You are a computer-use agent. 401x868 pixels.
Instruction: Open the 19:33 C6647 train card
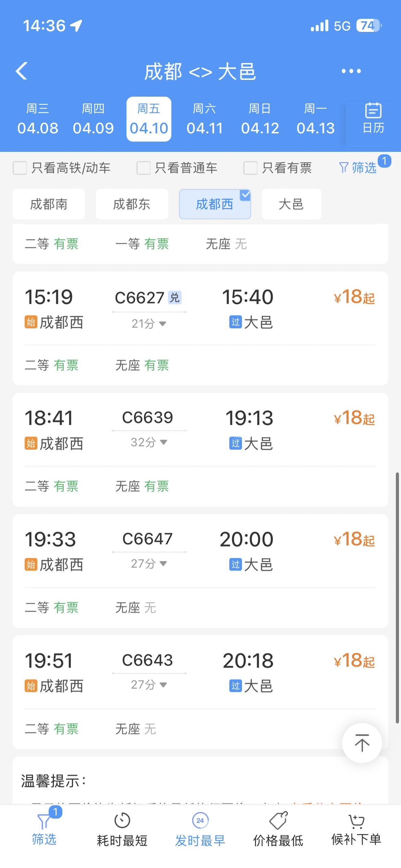point(200,552)
